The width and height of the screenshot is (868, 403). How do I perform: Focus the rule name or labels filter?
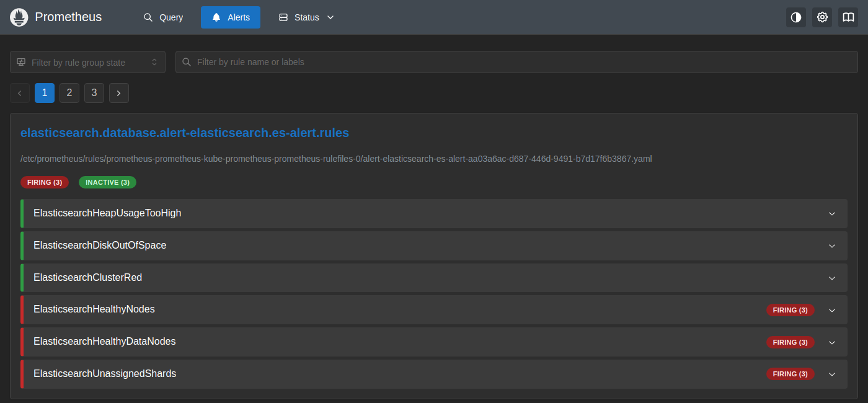pyautogui.click(x=516, y=62)
